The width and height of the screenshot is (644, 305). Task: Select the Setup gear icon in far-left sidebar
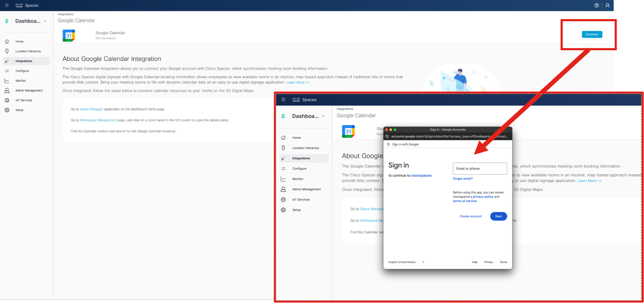(7, 110)
